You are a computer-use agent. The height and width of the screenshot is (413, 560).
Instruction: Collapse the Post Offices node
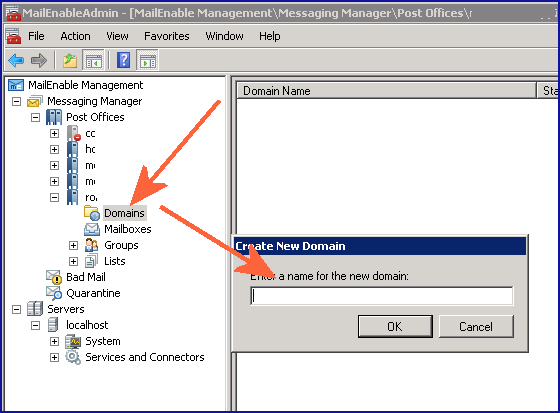[35, 117]
